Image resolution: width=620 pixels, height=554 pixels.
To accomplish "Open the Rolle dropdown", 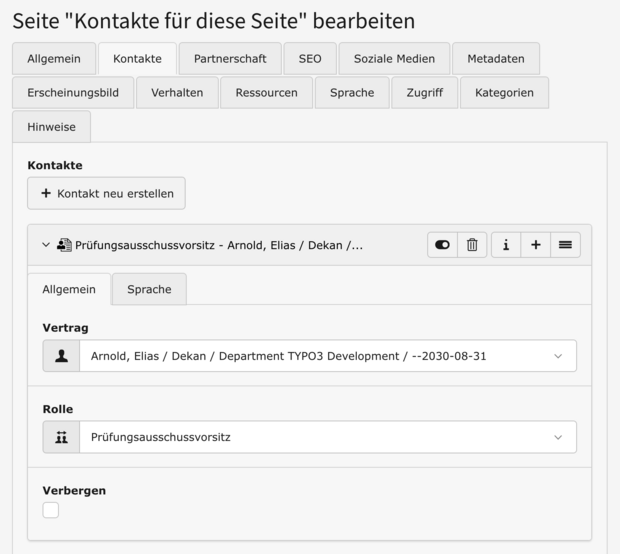I will pyautogui.click(x=327, y=437).
